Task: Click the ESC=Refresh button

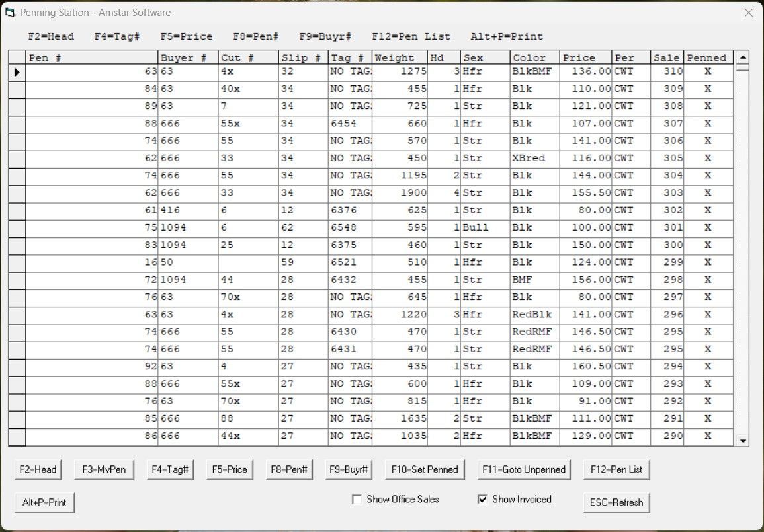Action: [616, 502]
